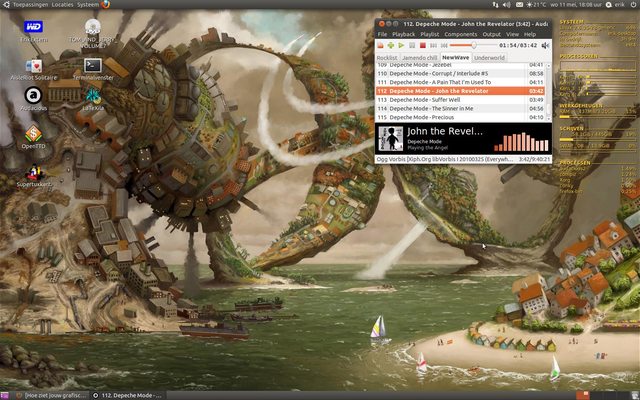Open the clock showing wo 11 mei 18:08

(575, 5)
